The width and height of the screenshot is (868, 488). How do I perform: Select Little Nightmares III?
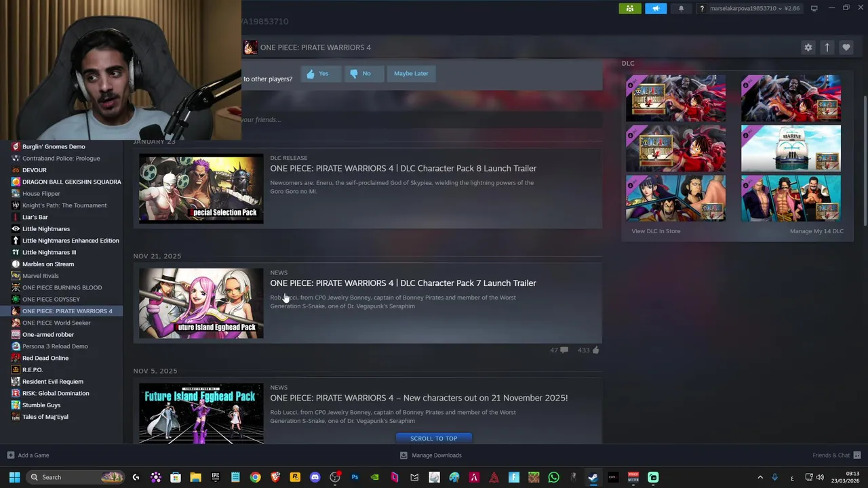pyautogui.click(x=49, y=252)
